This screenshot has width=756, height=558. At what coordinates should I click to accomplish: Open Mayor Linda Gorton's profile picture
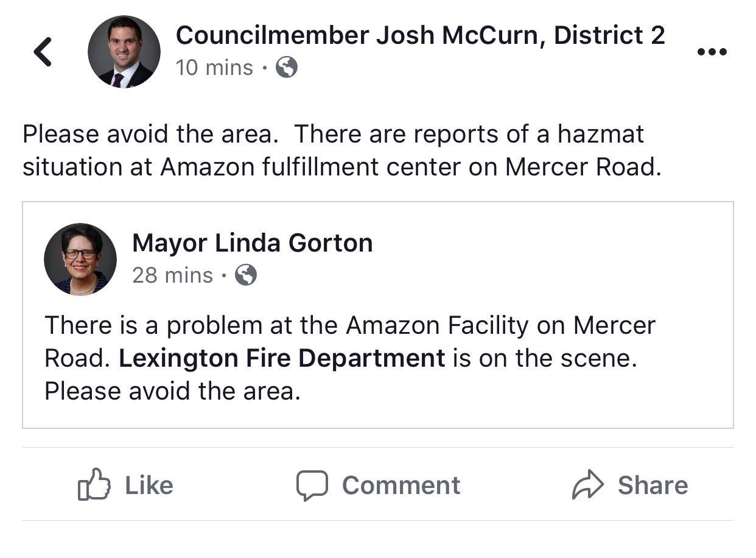80,260
